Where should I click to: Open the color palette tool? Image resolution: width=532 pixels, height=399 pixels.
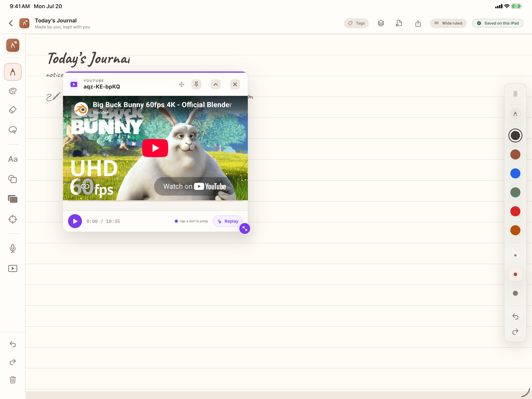point(13,91)
